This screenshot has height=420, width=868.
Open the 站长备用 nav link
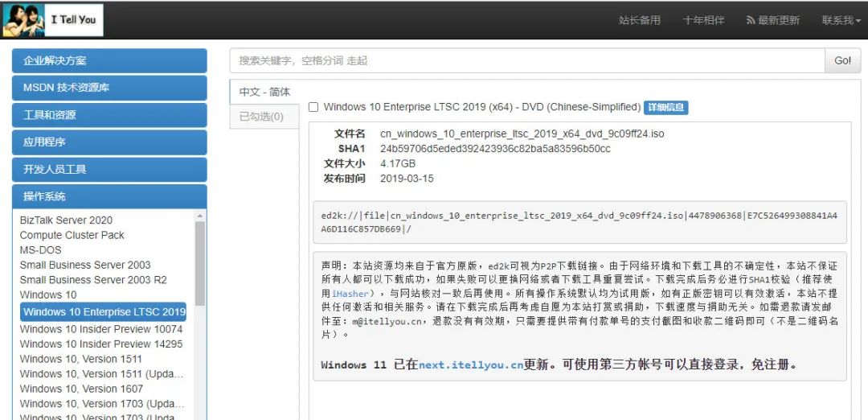pos(640,20)
